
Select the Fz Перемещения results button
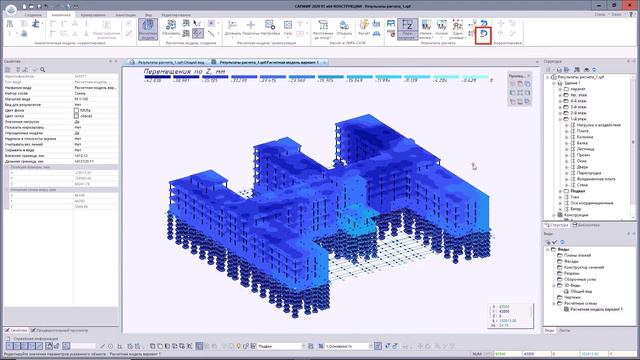pyautogui.click(x=407, y=29)
